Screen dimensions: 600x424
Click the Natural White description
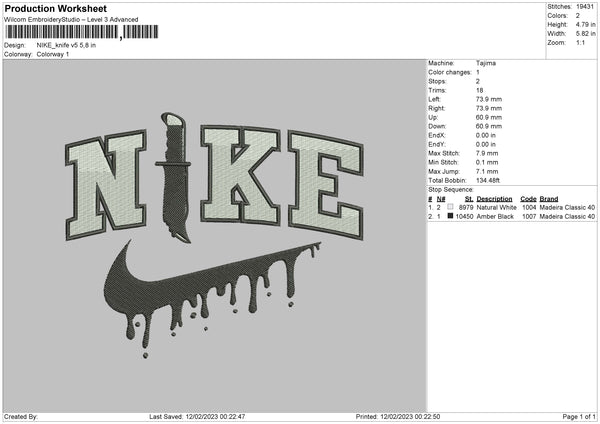tap(497, 208)
